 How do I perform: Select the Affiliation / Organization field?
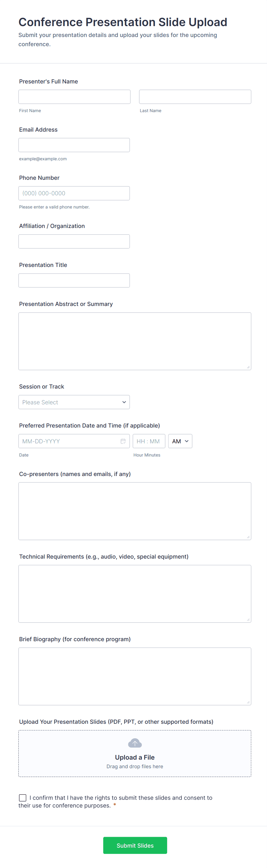pyautogui.click(x=74, y=241)
